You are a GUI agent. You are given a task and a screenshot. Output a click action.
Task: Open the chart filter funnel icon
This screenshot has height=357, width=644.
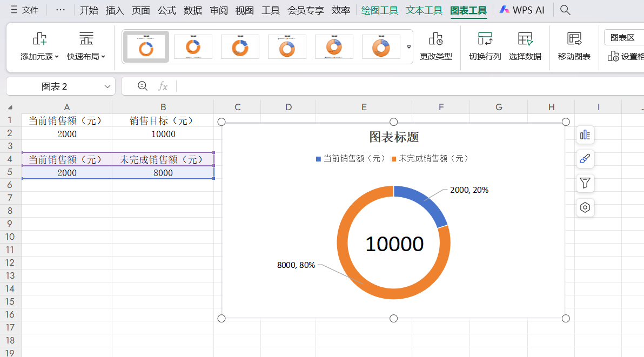pyautogui.click(x=585, y=183)
